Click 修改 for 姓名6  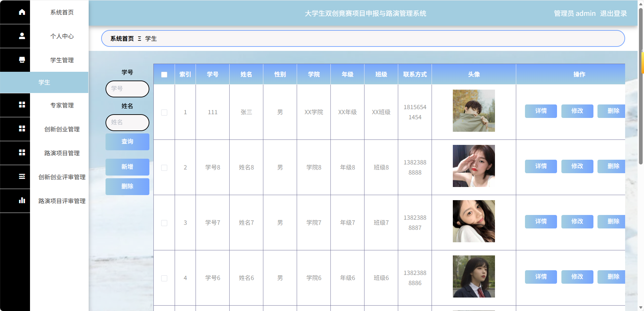[577, 277]
